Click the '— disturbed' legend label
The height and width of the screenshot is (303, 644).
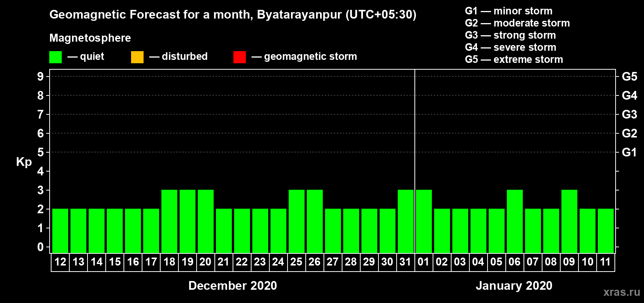point(178,56)
